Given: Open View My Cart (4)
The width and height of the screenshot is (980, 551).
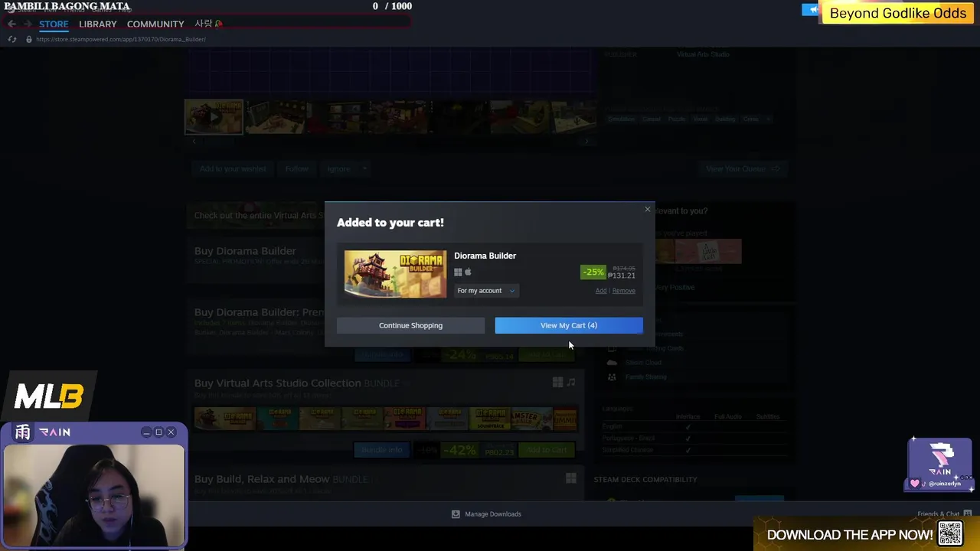Looking at the screenshot, I should 569,325.
